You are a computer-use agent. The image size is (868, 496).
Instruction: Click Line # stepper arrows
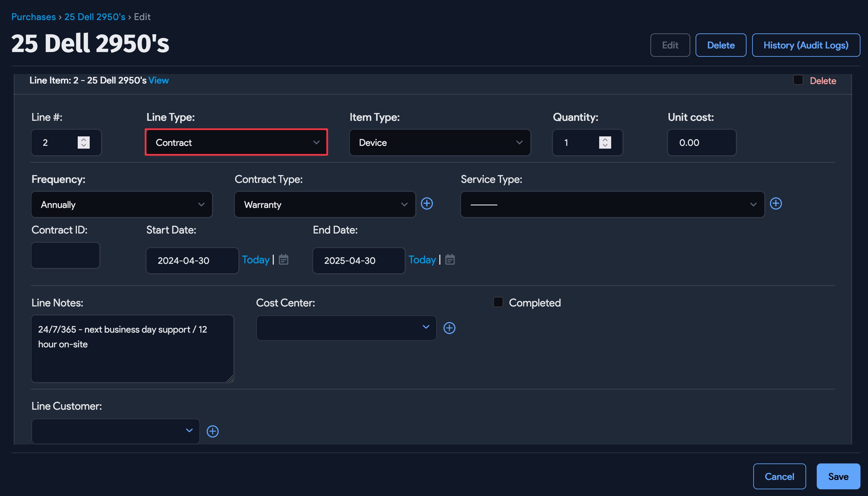84,143
